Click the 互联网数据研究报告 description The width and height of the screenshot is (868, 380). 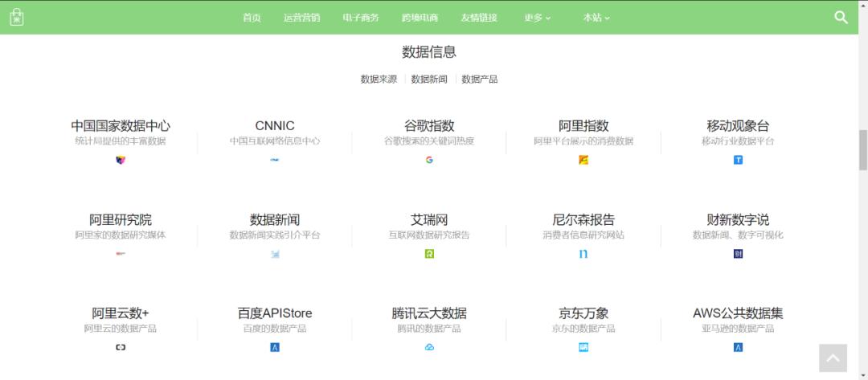point(429,235)
